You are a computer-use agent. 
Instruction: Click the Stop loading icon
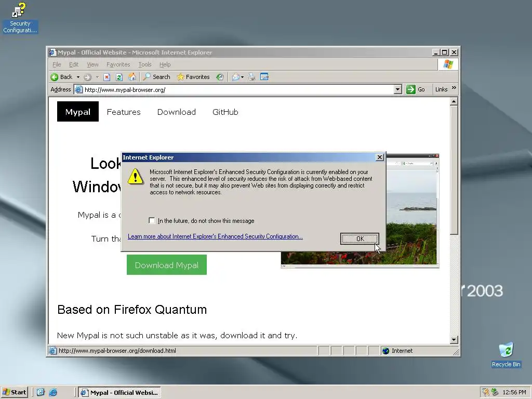107,77
